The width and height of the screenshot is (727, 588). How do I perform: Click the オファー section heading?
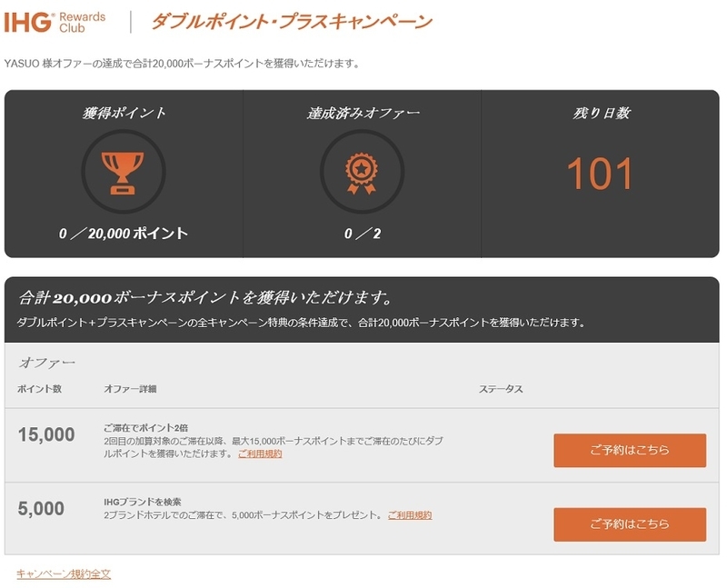46,363
